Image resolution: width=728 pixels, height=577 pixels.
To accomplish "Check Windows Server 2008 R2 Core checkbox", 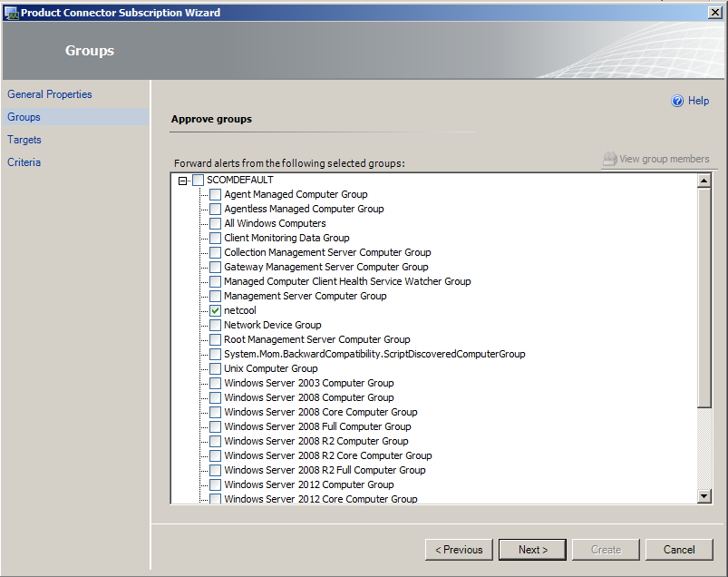I will point(215,455).
